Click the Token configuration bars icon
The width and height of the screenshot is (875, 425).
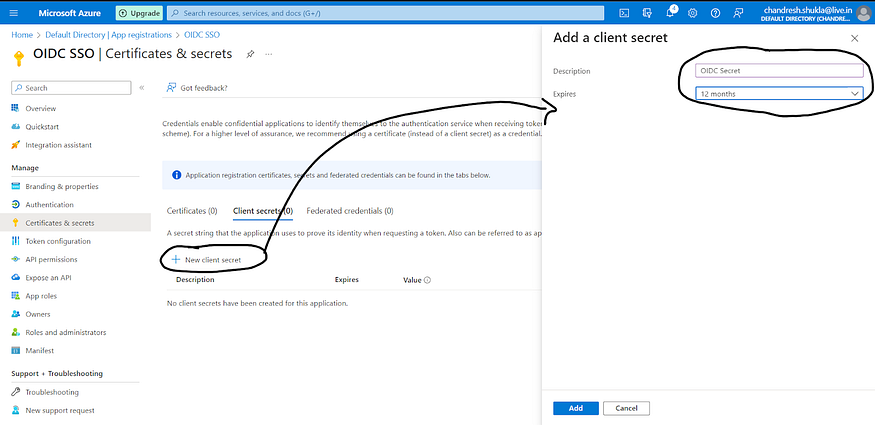(x=15, y=241)
